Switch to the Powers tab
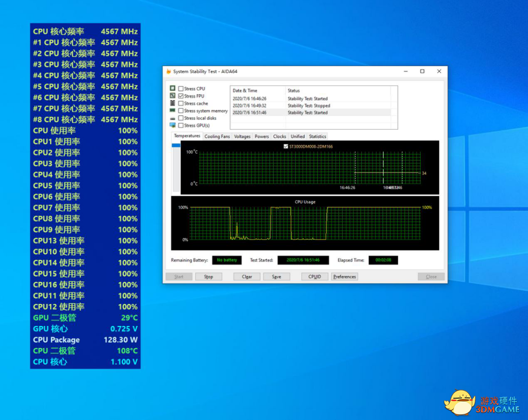This screenshot has width=528, height=420. pyautogui.click(x=261, y=136)
